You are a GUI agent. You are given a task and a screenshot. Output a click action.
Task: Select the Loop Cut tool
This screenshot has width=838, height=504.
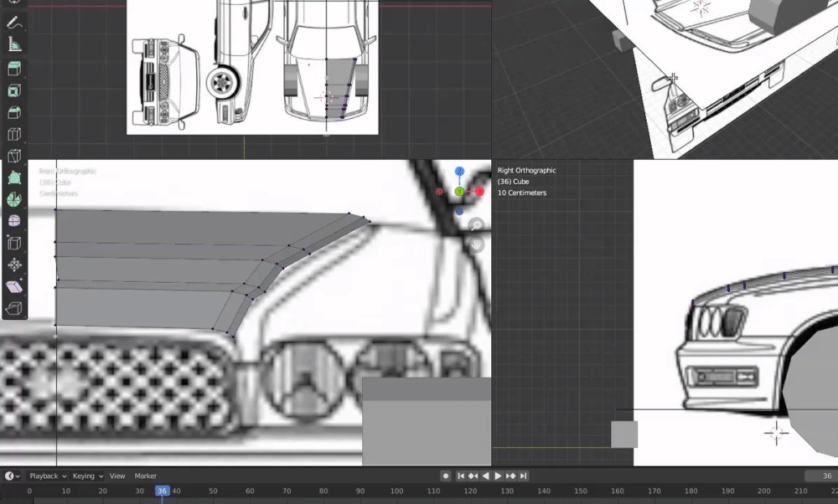[14, 135]
